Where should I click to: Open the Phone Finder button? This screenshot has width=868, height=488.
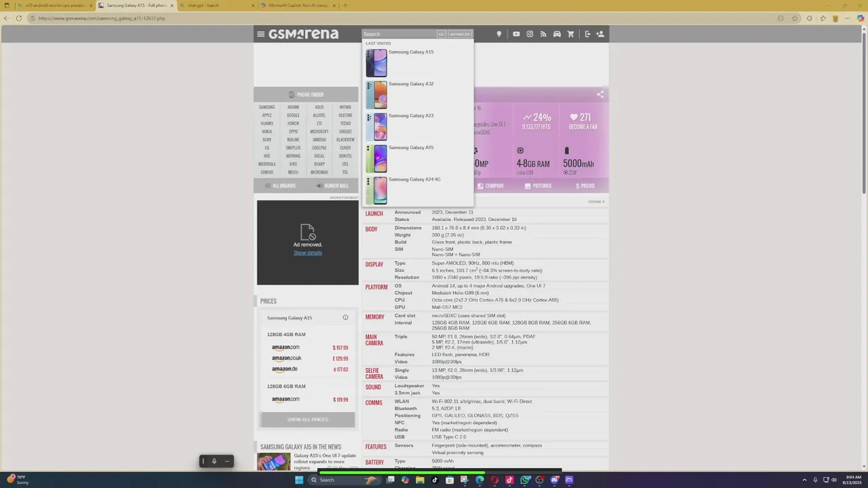click(306, 95)
